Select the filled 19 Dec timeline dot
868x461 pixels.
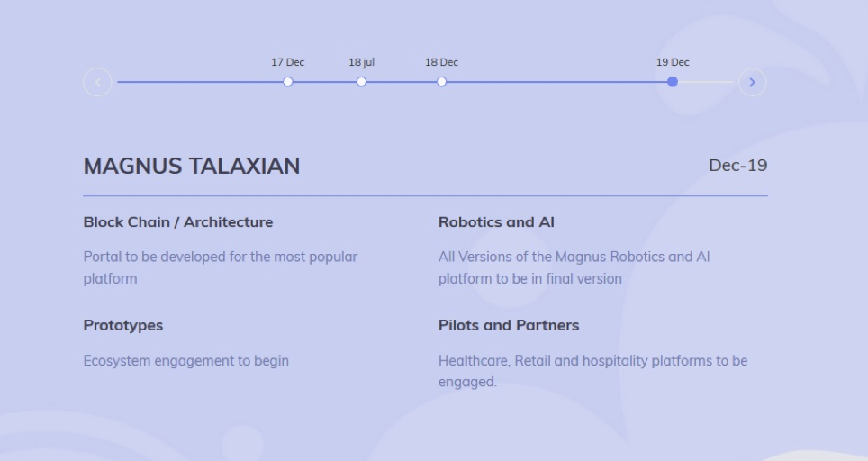(x=673, y=82)
